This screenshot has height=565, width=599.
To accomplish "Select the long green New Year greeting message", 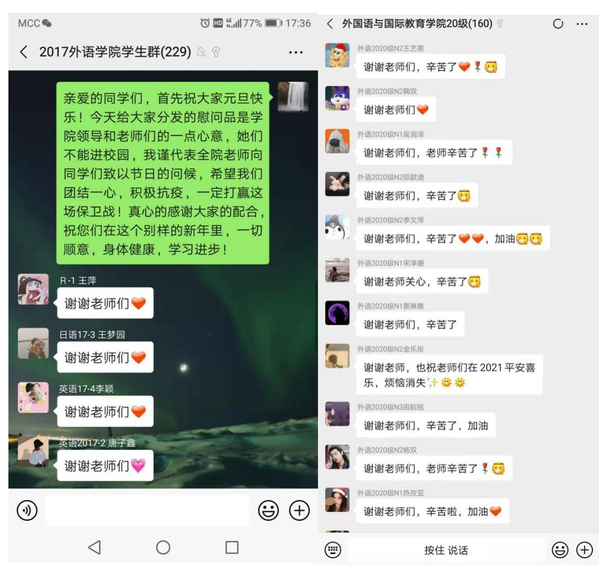I will [163, 173].
